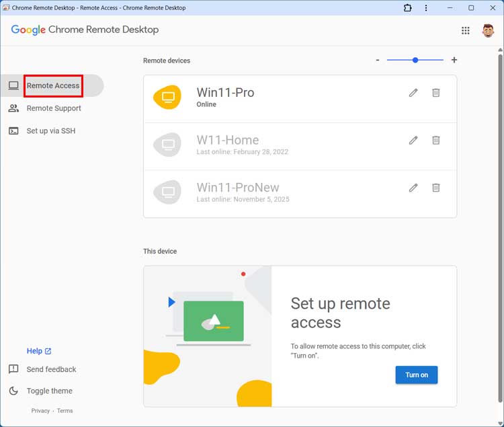This screenshot has height=427, width=504.
Task: Click the Remote devices heading
Action: pos(167,61)
